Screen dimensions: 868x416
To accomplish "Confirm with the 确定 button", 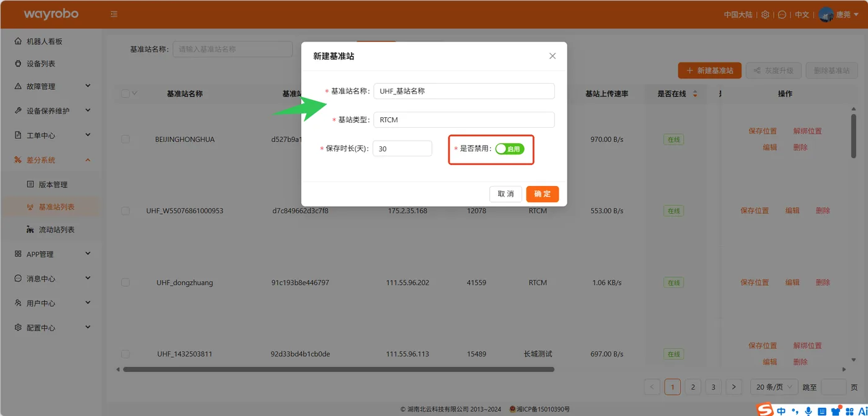I will 542,194.
